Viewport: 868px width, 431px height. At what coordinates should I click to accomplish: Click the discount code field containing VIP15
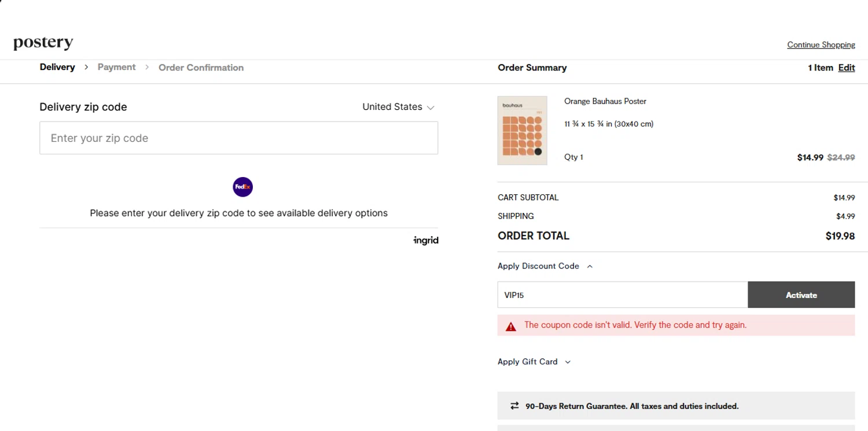(x=622, y=295)
